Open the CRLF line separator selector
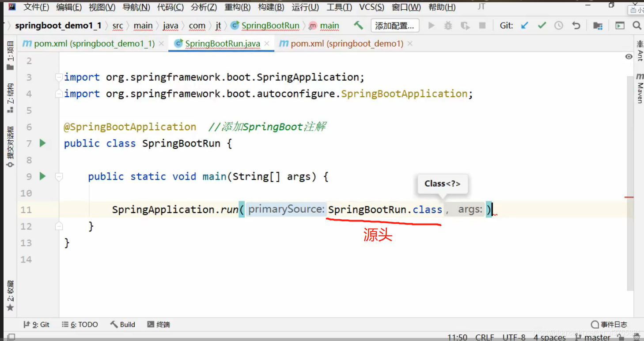This screenshot has height=341, width=644. click(x=485, y=337)
